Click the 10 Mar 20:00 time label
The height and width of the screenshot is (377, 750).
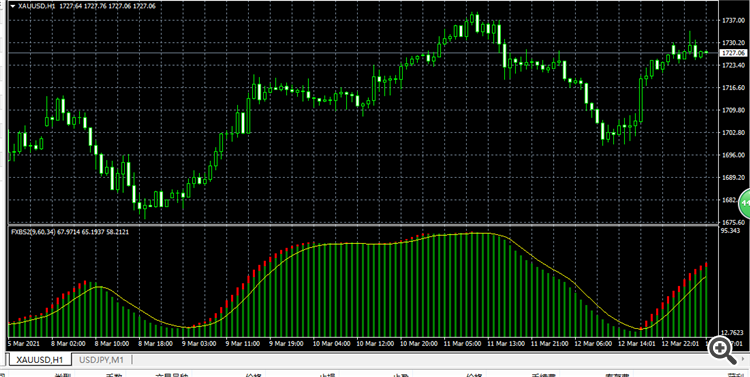[x=418, y=344]
